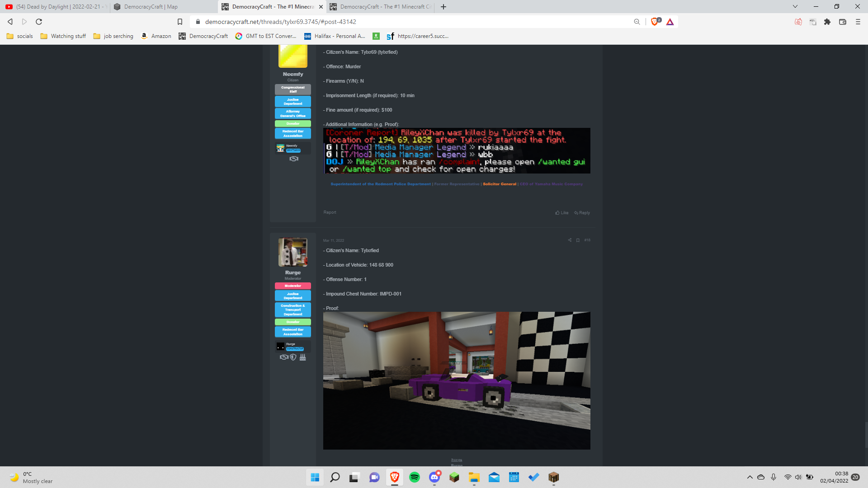Reply to Neemfy's post
The height and width of the screenshot is (488, 868).
[x=582, y=213]
